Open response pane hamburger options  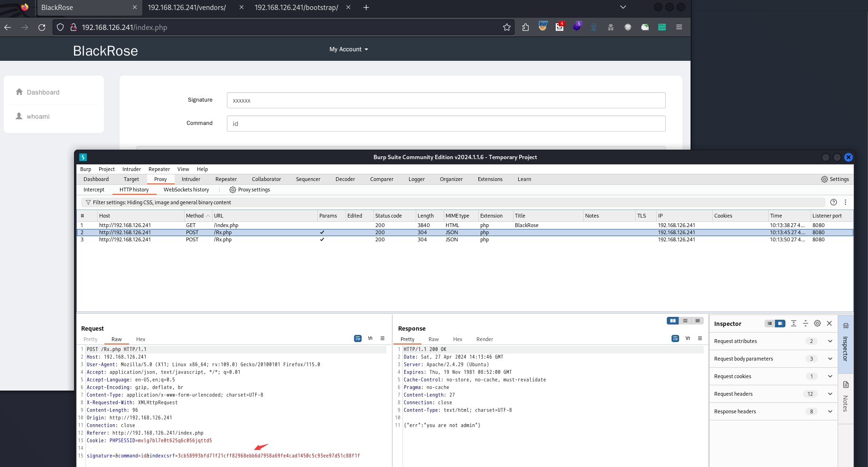[x=700, y=338]
